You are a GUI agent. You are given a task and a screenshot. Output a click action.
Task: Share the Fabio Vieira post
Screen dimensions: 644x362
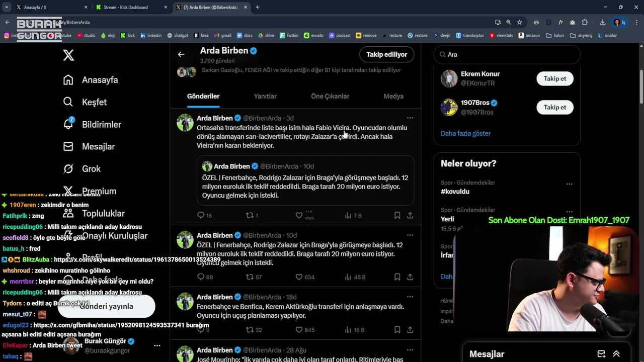tap(410, 215)
